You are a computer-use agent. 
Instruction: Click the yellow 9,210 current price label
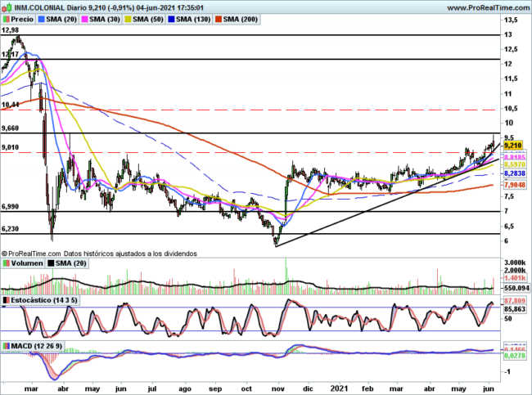513,144
